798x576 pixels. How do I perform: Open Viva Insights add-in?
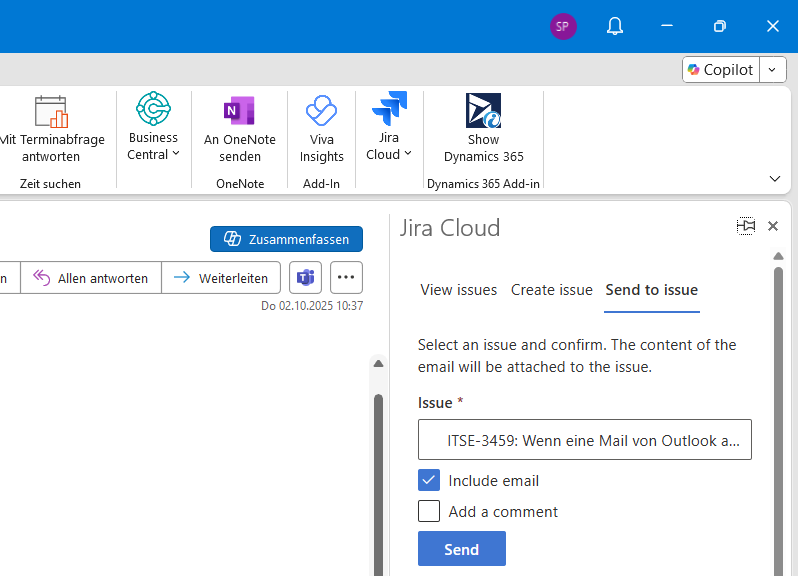click(x=321, y=130)
